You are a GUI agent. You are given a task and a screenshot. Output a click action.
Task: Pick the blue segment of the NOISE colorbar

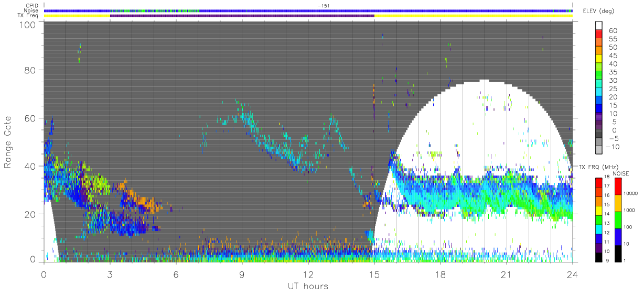pyautogui.click(x=617, y=236)
